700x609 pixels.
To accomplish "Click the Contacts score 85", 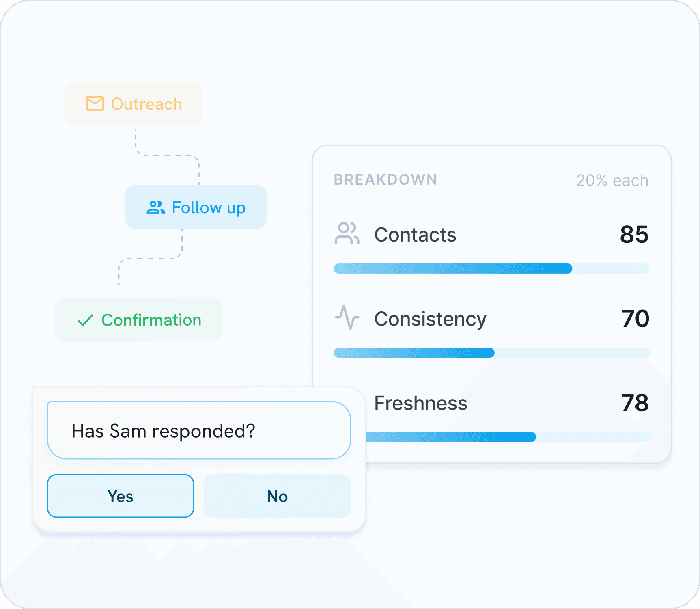I will point(634,235).
